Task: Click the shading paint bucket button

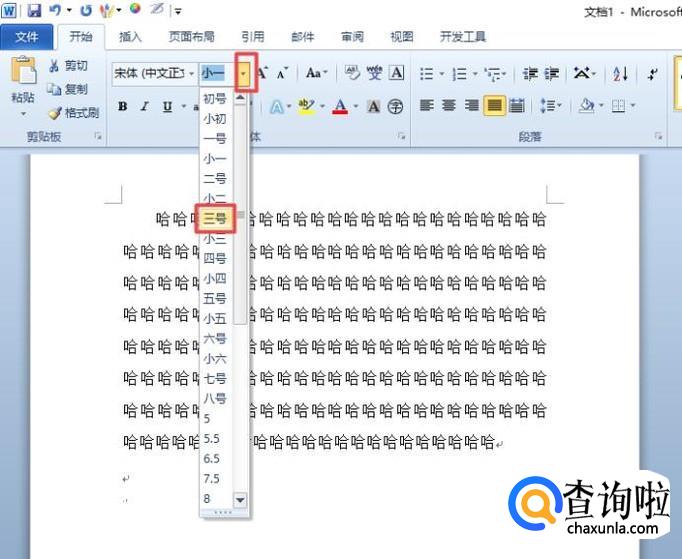Action: (587, 106)
